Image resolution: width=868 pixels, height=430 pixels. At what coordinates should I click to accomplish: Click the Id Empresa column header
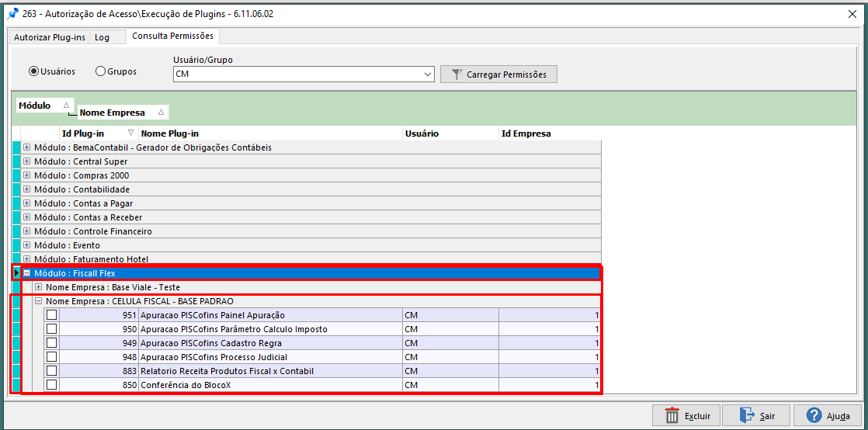coord(550,134)
